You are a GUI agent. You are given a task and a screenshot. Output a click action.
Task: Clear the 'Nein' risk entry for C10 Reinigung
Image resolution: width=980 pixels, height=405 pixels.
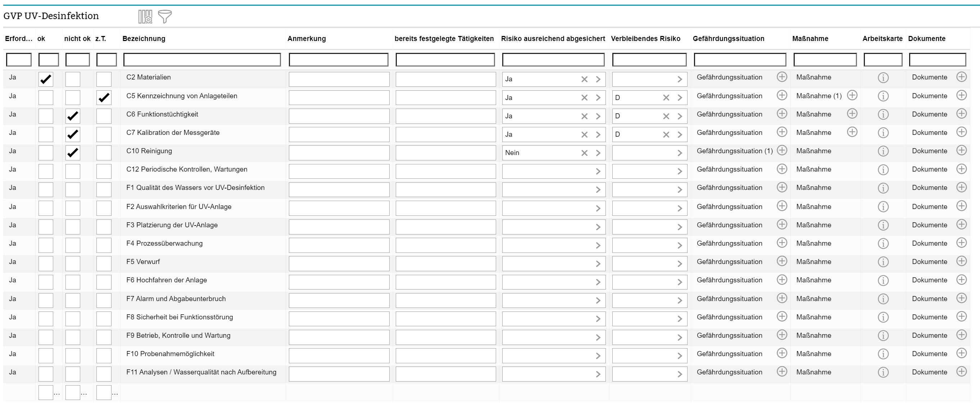coord(585,153)
